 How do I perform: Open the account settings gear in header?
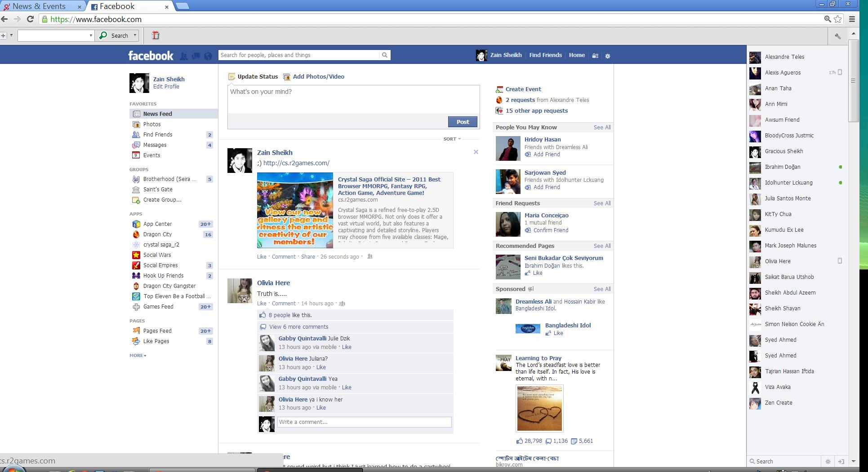click(608, 56)
